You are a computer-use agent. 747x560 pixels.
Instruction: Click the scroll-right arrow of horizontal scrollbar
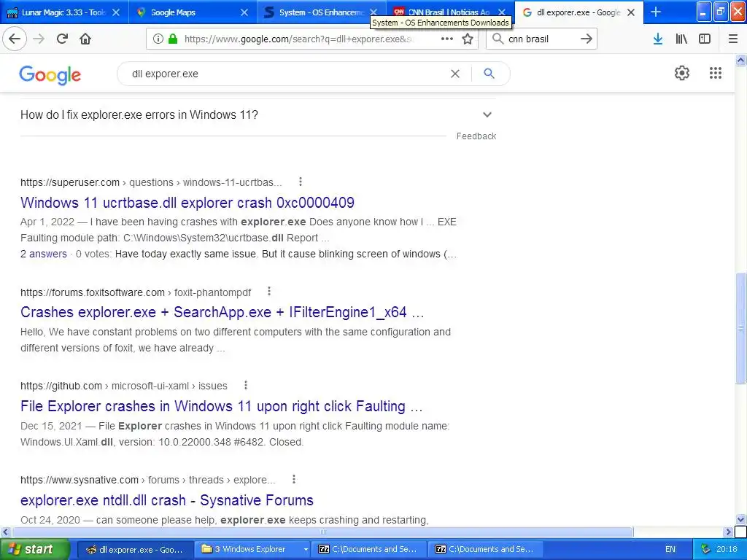pos(728,532)
